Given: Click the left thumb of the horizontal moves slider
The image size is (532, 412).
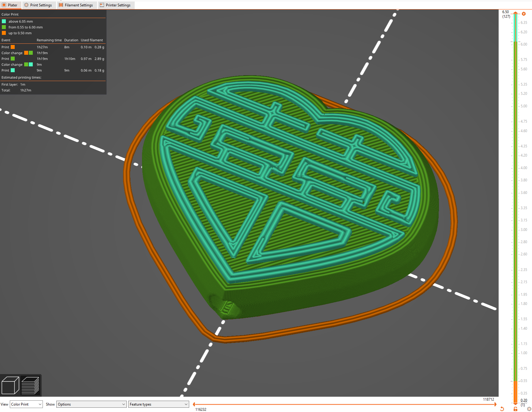Looking at the screenshot, I should pos(194,404).
